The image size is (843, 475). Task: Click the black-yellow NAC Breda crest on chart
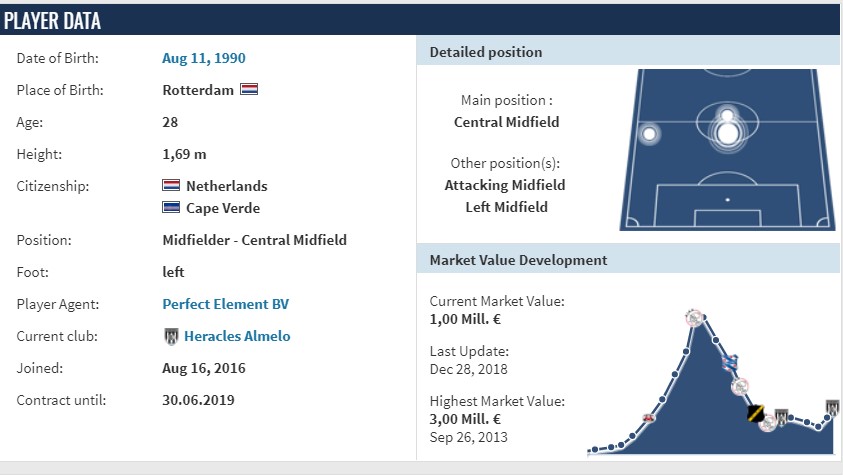click(x=755, y=413)
